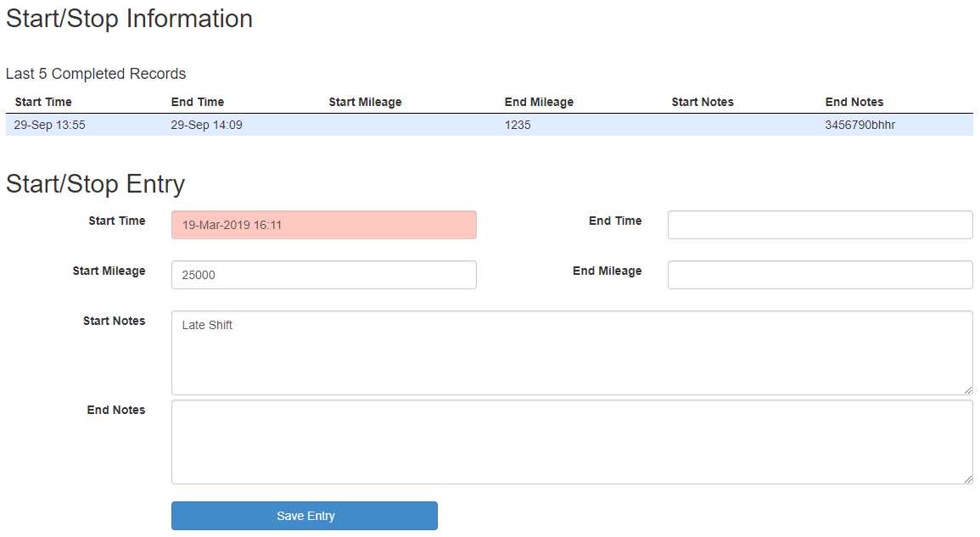Viewport: 980px width, 537px height.
Task: Click the "Last 5 Completed Records" heading
Action: click(96, 74)
